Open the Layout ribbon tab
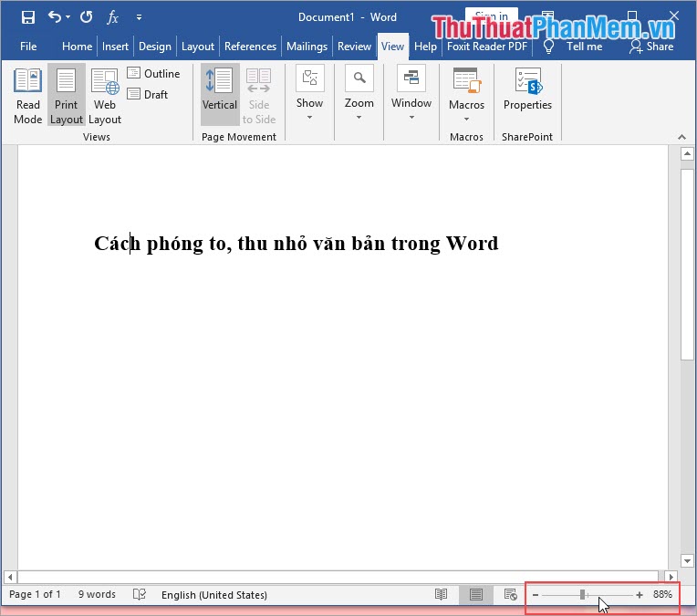This screenshot has width=697, height=616. [x=198, y=47]
